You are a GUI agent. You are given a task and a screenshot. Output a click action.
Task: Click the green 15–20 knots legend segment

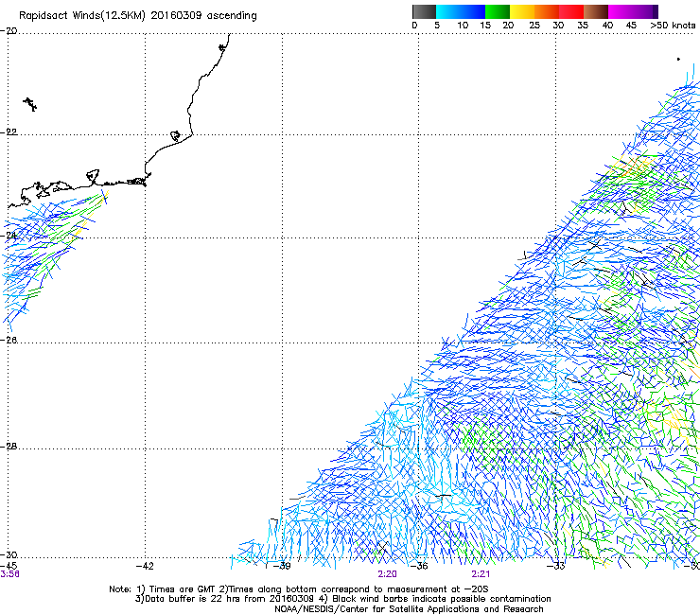[x=498, y=11]
